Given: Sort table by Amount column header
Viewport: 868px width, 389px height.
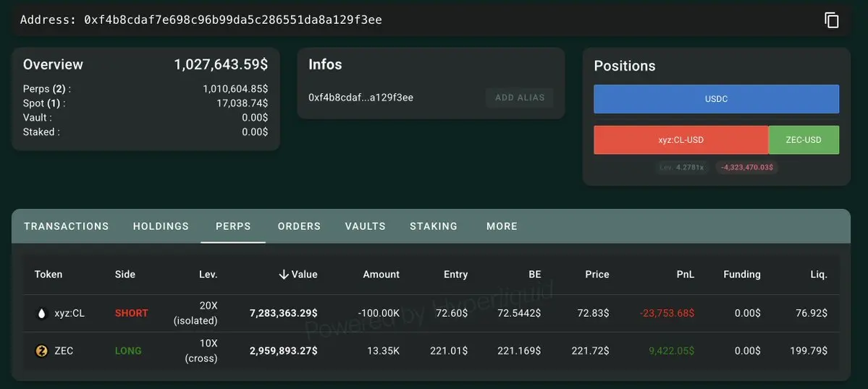Looking at the screenshot, I should pos(381,275).
